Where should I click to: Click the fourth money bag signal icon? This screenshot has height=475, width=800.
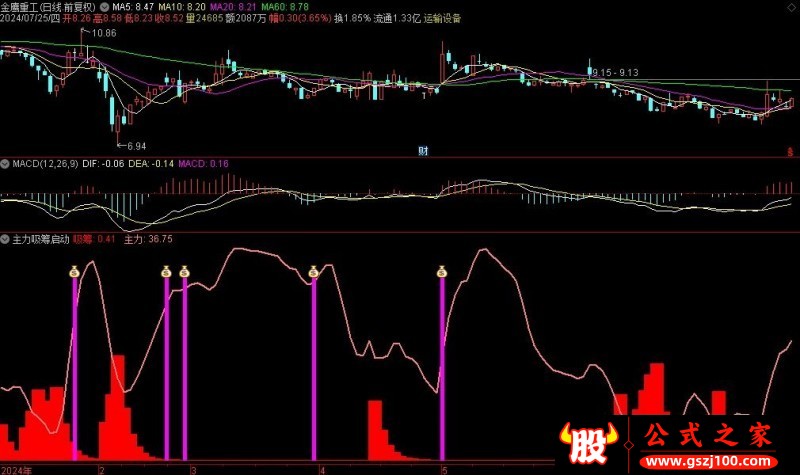314,272
